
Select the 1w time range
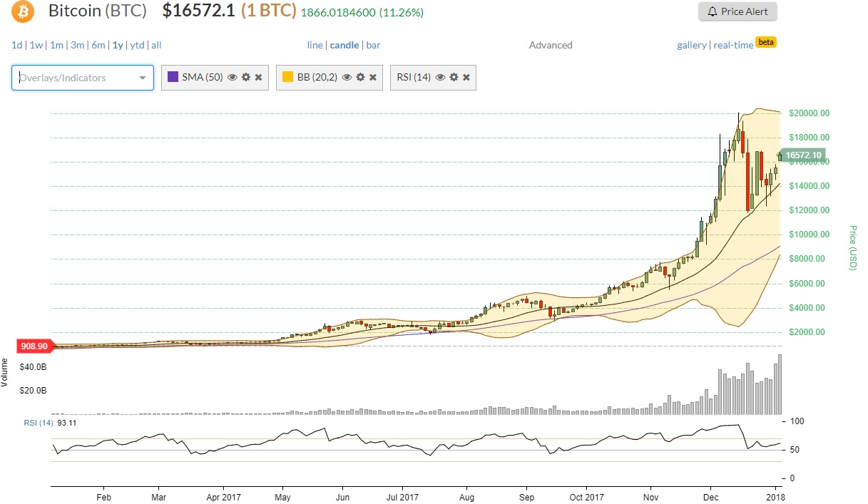click(36, 45)
